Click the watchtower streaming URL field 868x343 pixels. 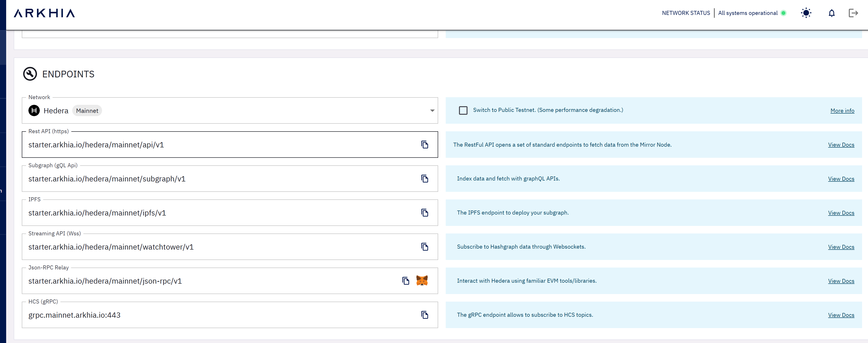pyautogui.click(x=230, y=247)
